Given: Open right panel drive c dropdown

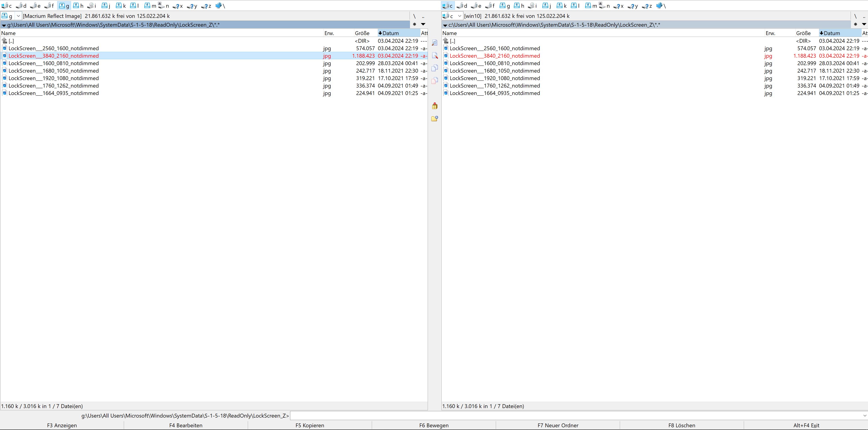Looking at the screenshot, I should [459, 16].
